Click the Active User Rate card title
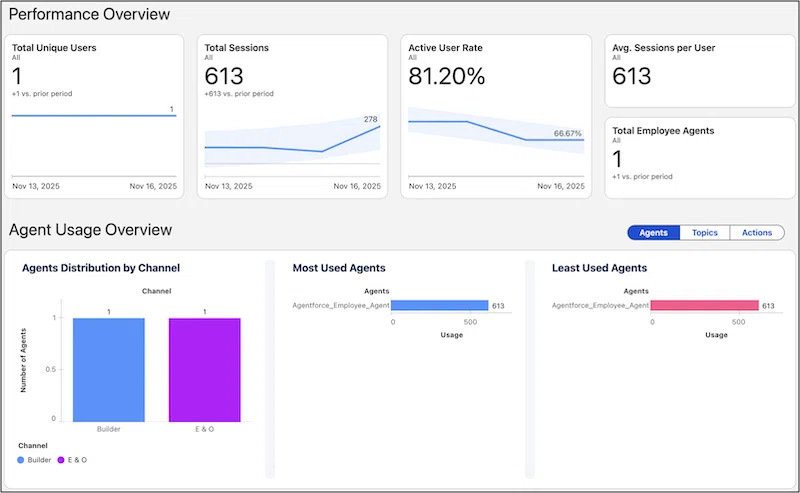 (x=445, y=47)
